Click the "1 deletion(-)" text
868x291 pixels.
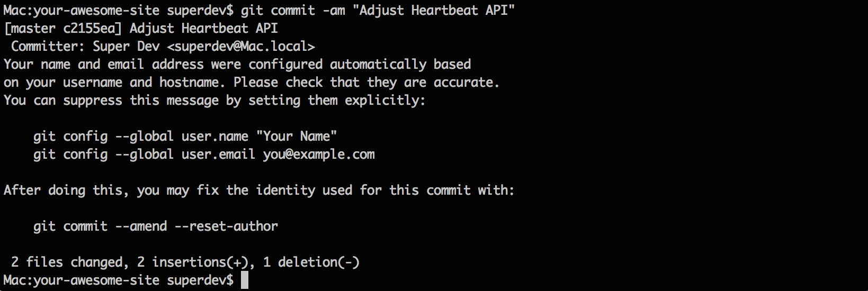coord(311,262)
